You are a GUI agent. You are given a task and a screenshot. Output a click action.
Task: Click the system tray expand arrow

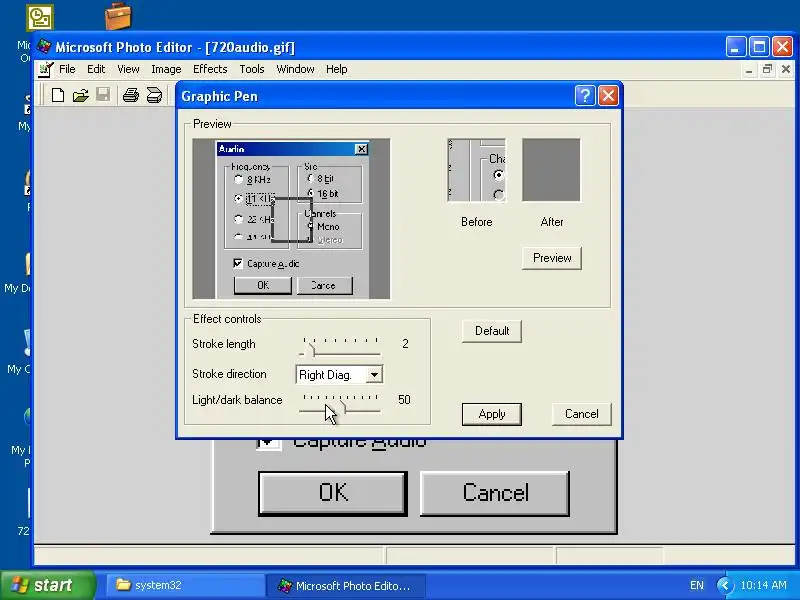pyautogui.click(x=725, y=585)
